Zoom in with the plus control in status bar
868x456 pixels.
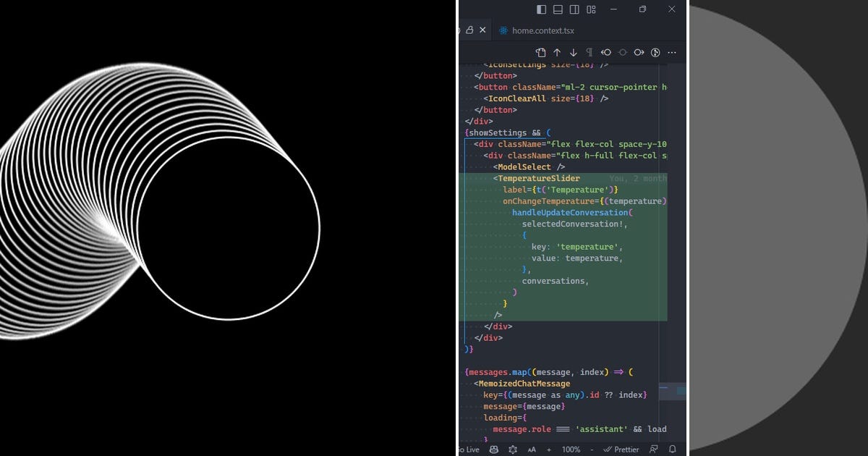pos(548,449)
